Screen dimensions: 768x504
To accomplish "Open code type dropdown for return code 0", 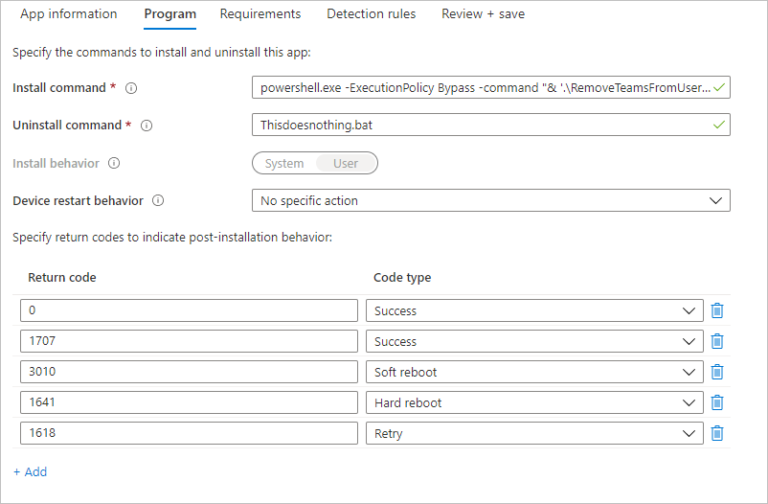I will (x=534, y=311).
